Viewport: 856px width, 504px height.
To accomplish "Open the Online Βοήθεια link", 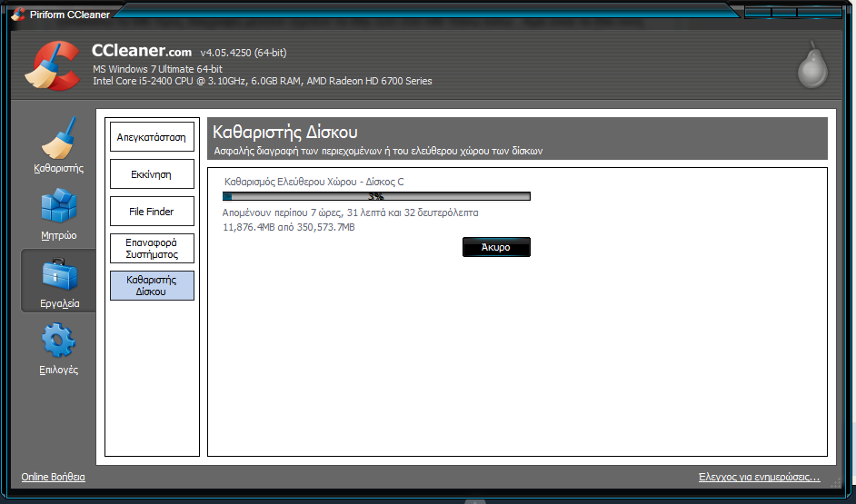I will (x=53, y=477).
